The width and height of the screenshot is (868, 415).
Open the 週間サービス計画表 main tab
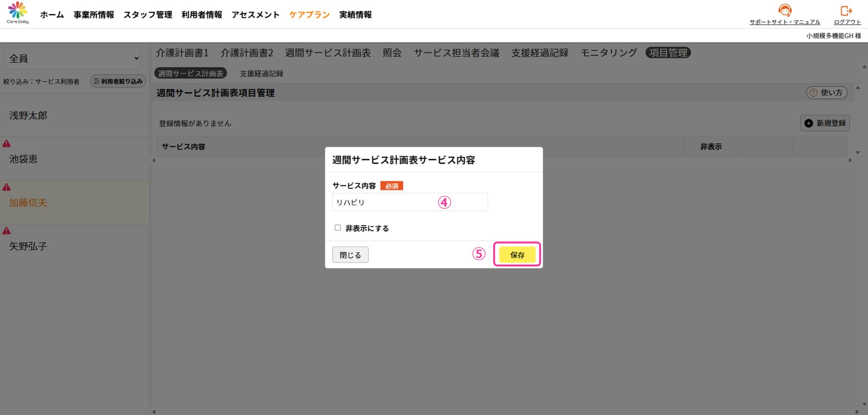point(328,53)
